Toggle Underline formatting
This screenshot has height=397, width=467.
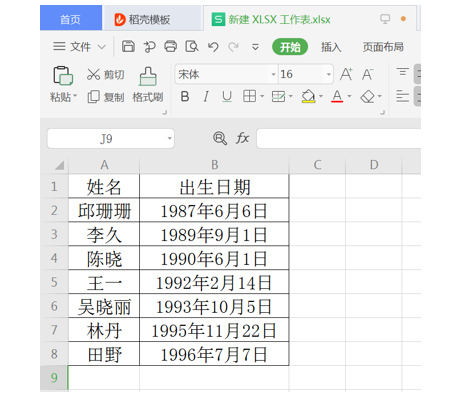coord(227,97)
